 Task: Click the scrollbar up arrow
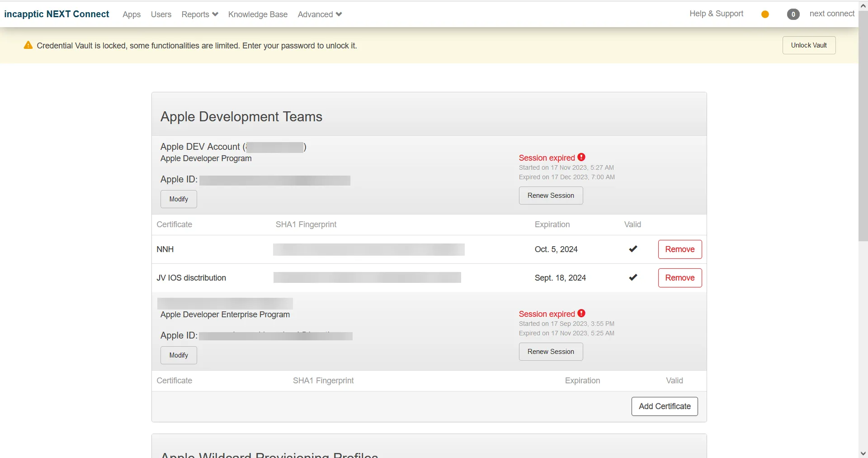863,6
